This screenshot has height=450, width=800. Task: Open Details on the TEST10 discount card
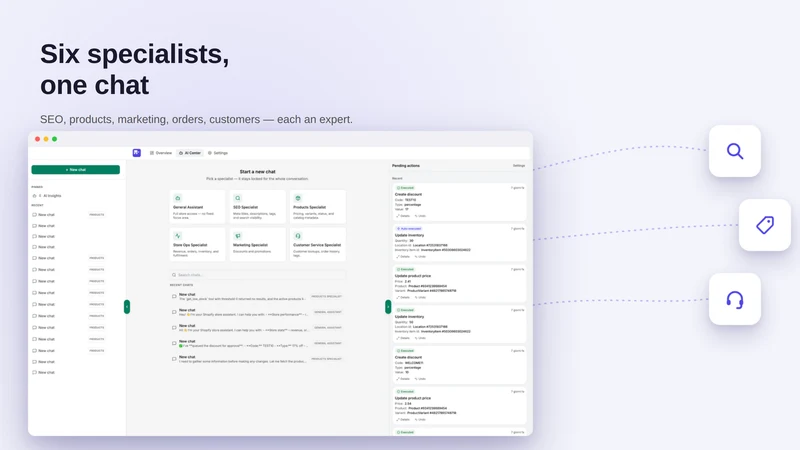[403, 216]
